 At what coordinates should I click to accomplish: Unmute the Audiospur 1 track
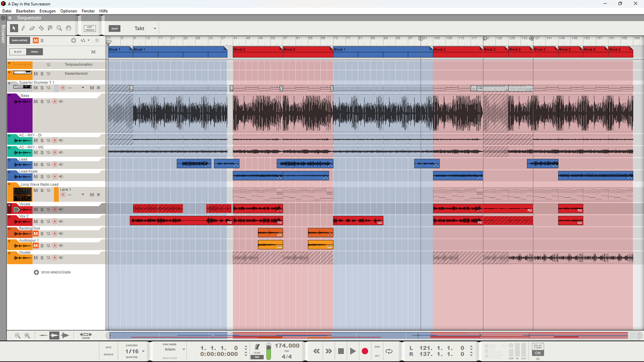click(x=36, y=246)
